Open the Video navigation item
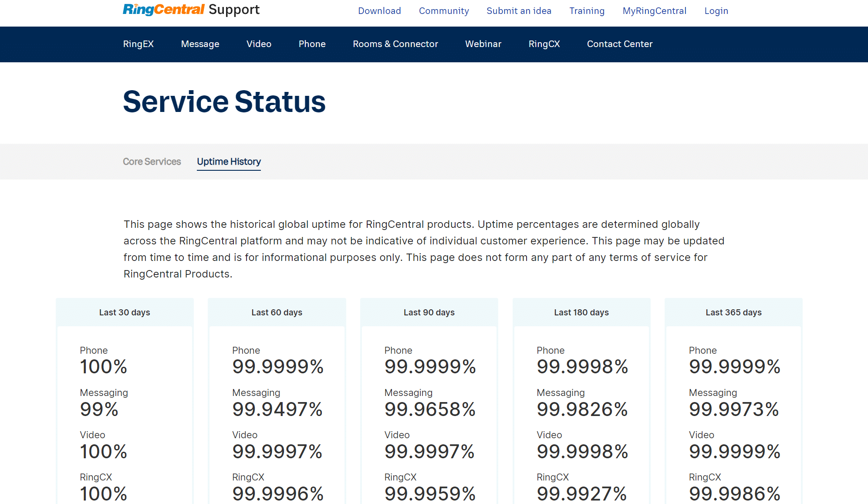This screenshot has height=504, width=868. pos(259,44)
